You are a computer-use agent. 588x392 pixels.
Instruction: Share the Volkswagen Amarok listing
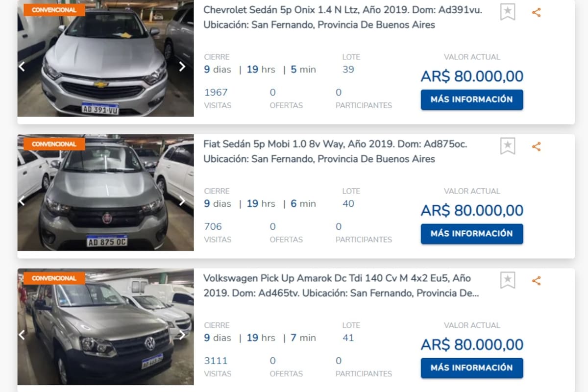537,281
